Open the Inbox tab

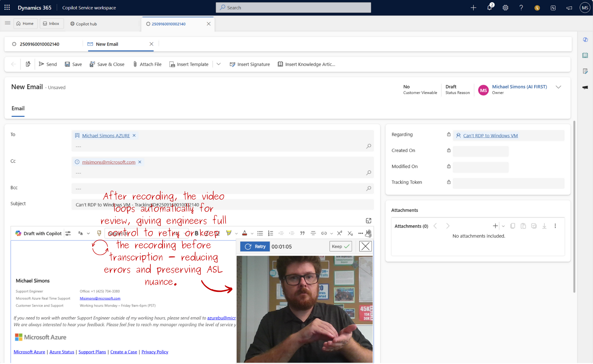click(x=51, y=23)
